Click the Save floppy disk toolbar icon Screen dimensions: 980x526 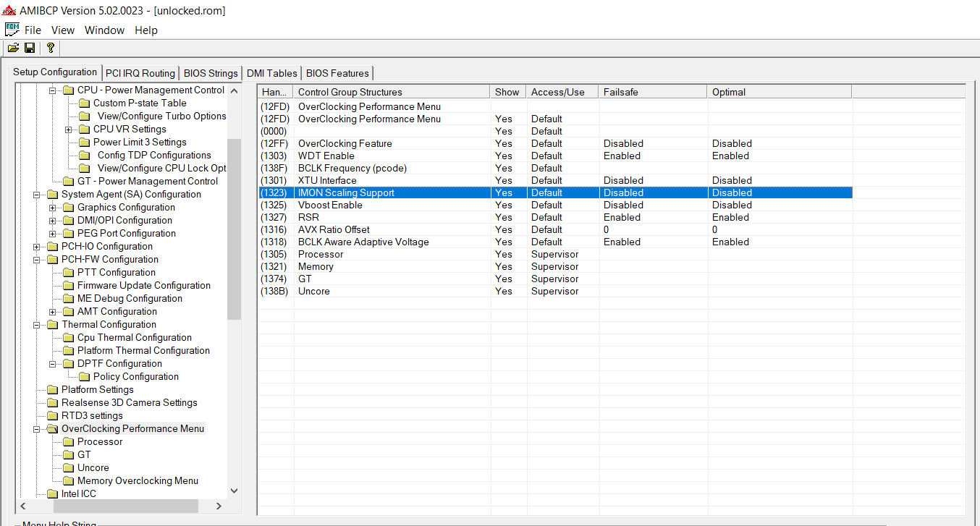(30, 48)
